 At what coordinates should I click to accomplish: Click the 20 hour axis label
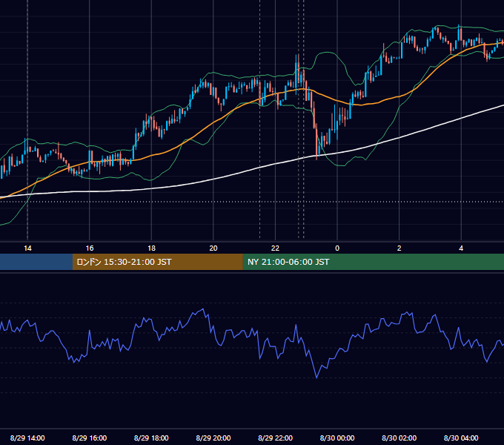pos(213,248)
